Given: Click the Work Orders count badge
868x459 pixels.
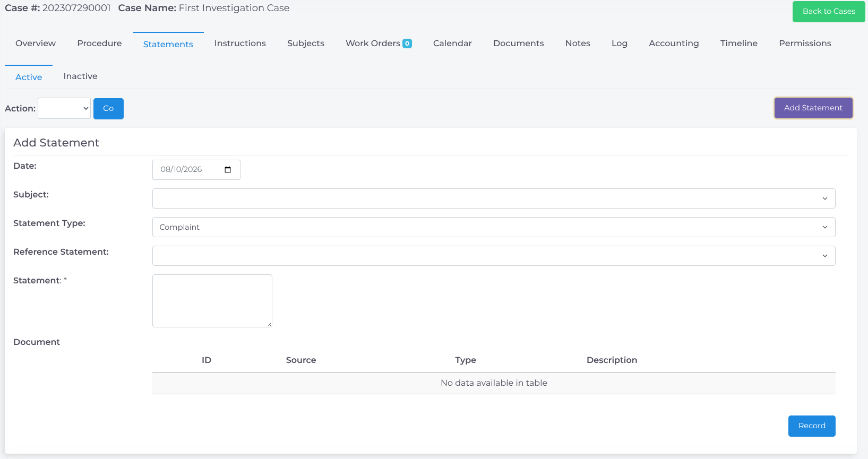Looking at the screenshot, I should (x=407, y=44).
